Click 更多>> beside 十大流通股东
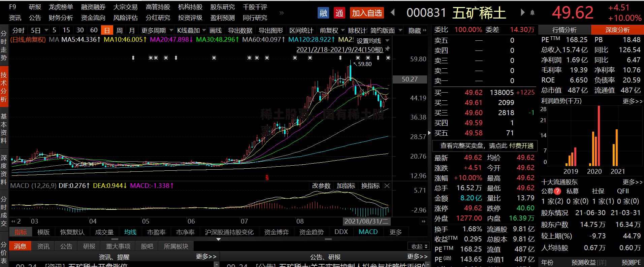The width and height of the screenshot is (644, 267). click(x=633, y=182)
